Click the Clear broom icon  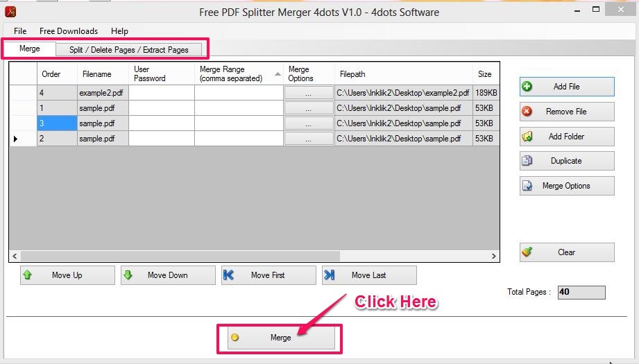click(x=527, y=252)
